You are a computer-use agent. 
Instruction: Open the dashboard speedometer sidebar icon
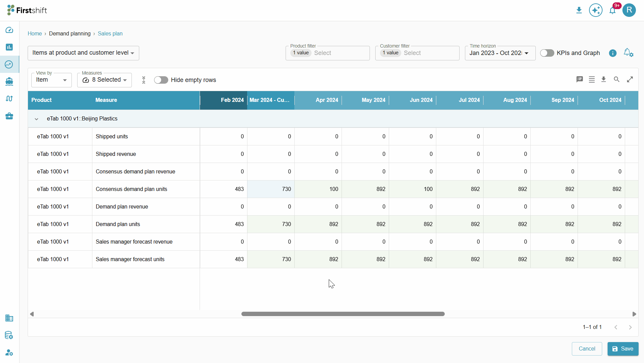(9, 30)
